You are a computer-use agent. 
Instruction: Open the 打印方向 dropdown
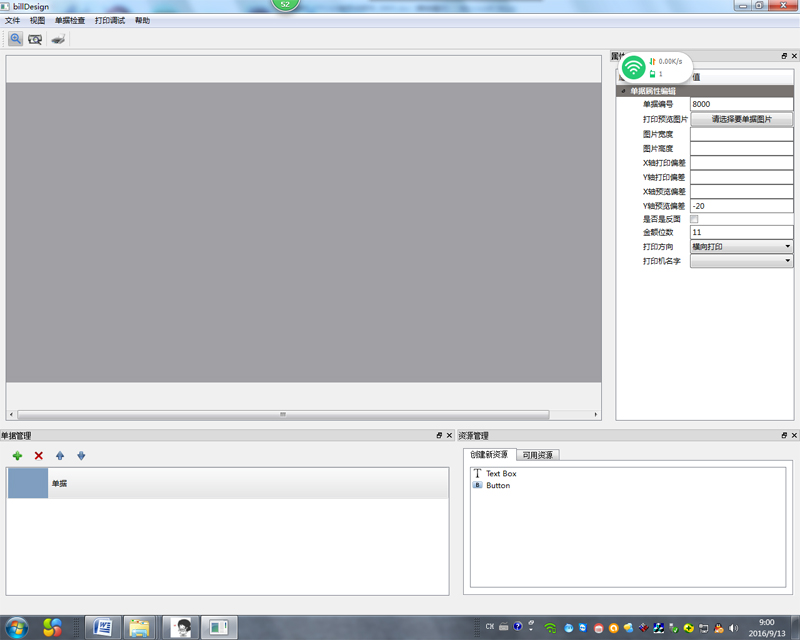coord(741,246)
